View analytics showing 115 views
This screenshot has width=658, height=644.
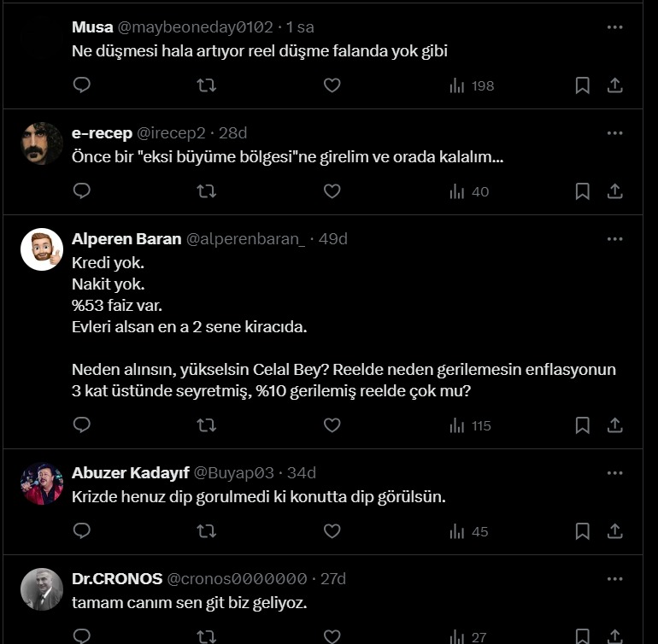(x=470, y=424)
